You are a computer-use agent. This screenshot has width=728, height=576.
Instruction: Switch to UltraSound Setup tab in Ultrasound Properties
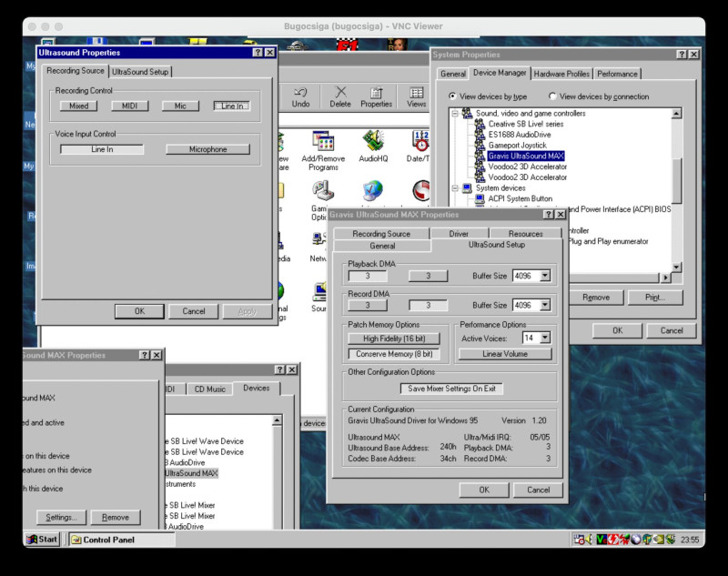(x=140, y=72)
